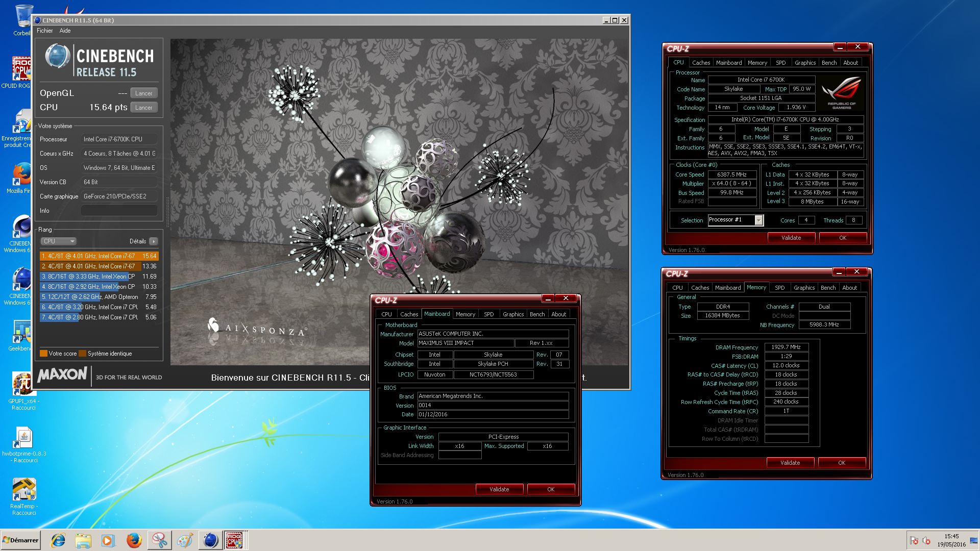Viewport: 980px width, 551px height.
Task: Open Bench tab in top-right CPU-Z window
Action: pyautogui.click(x=829, y=63)
